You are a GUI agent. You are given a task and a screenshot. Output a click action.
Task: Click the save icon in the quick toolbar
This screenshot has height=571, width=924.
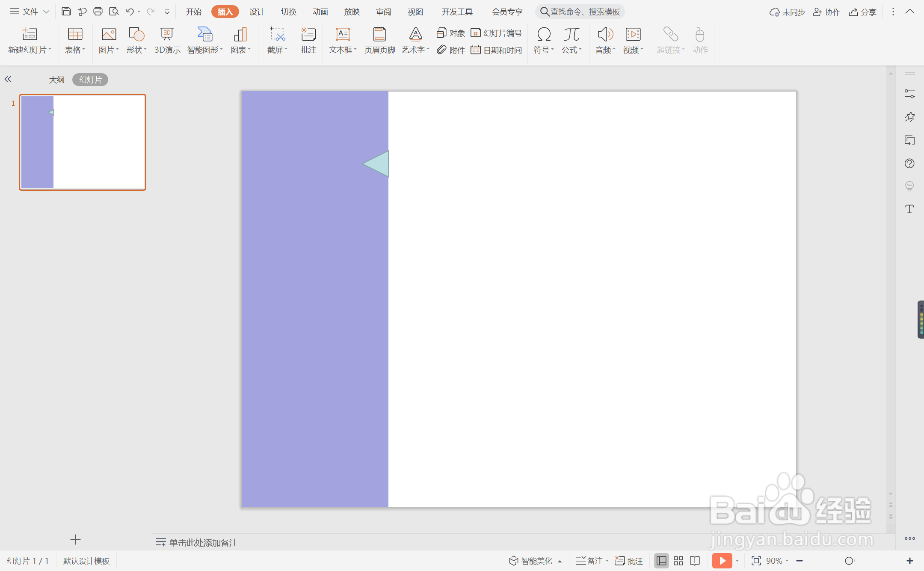(66, 12)
